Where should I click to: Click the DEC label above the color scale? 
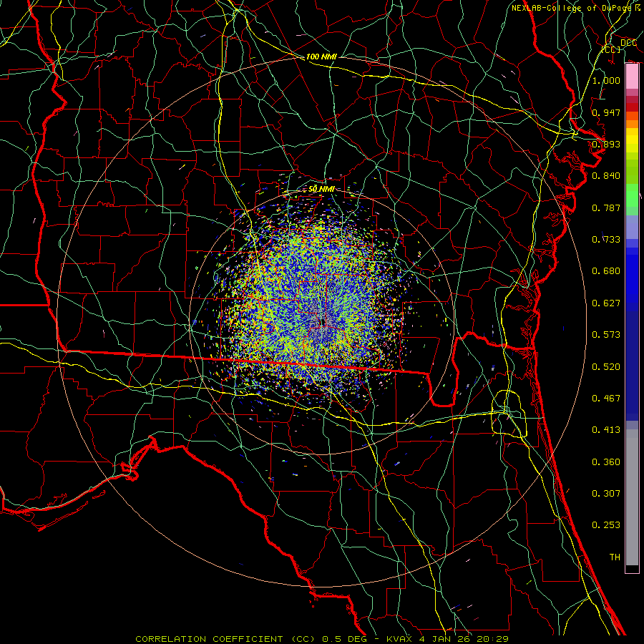[628, 43]
